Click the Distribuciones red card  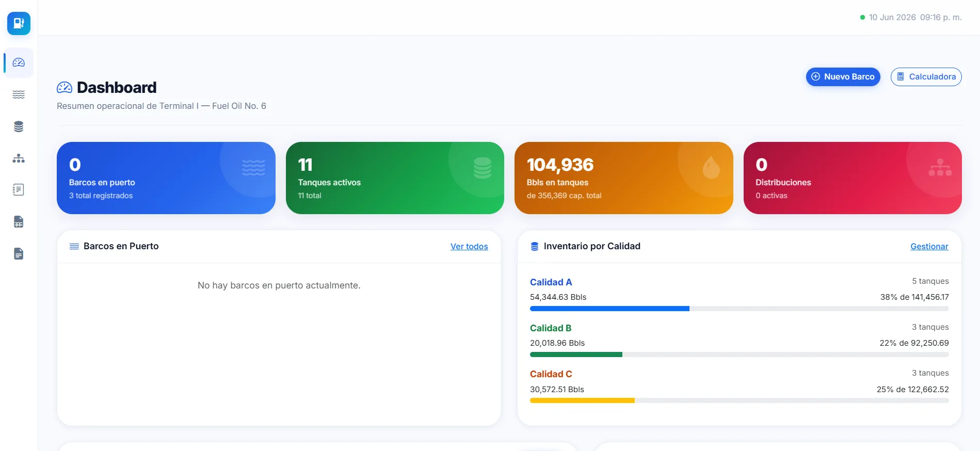pos(853,178)
